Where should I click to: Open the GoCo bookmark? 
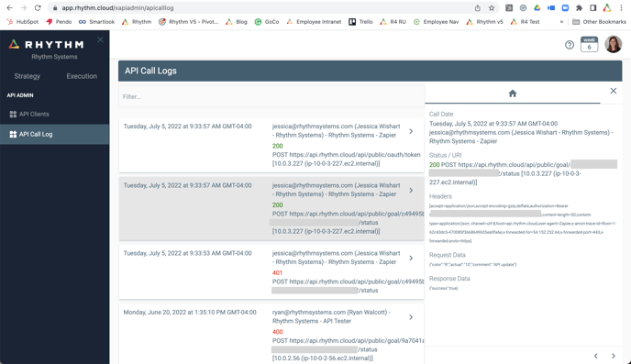[x=267, y=22]
